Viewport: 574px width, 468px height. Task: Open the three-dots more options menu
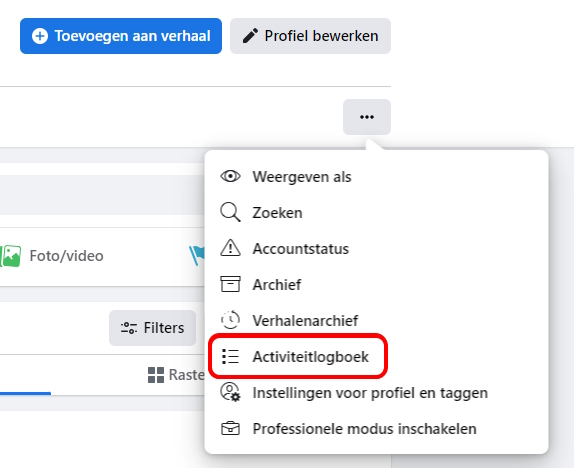click(367, 117)
